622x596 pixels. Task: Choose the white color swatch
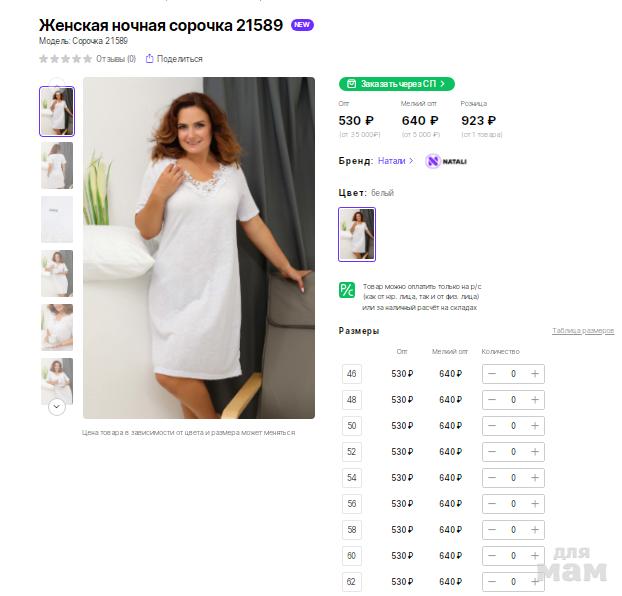pyautogui.click(x=357, y=234)
